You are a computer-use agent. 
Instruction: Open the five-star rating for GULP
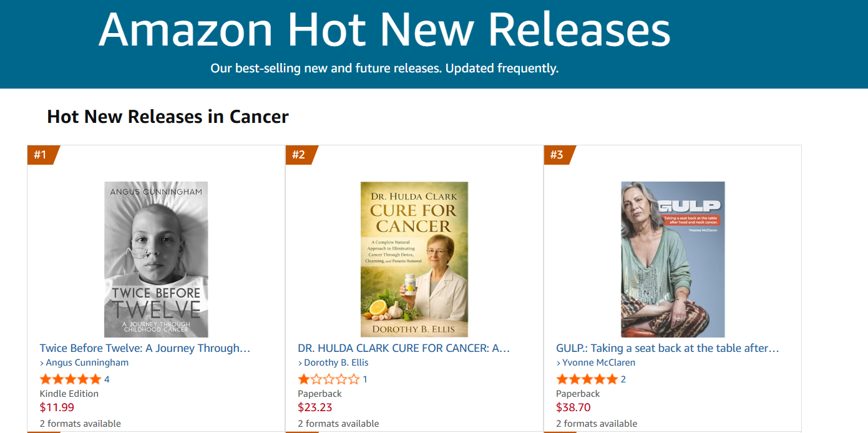[x=587, y=379]
